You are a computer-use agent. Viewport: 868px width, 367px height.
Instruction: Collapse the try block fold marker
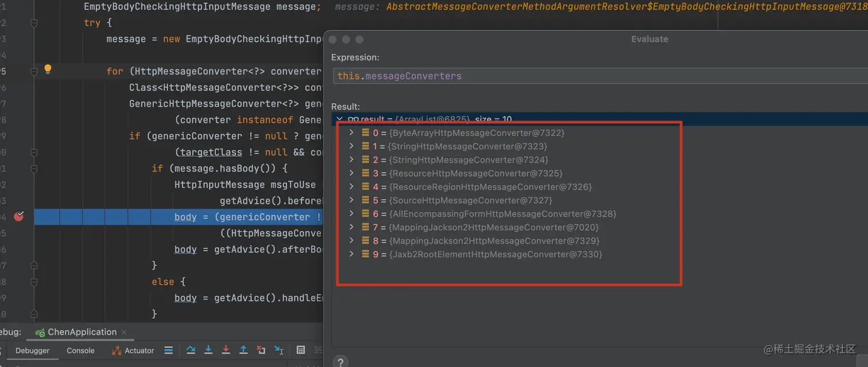(34, 23)
